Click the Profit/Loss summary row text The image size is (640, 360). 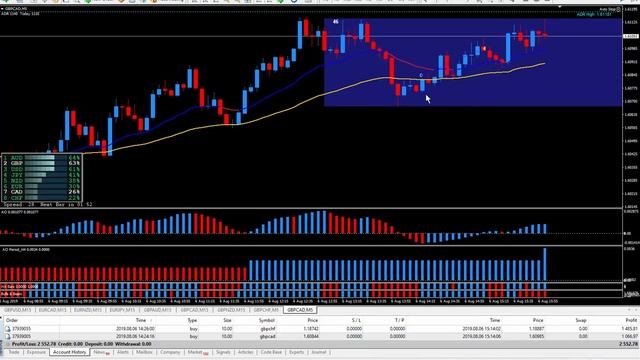(x=81, y=344)
